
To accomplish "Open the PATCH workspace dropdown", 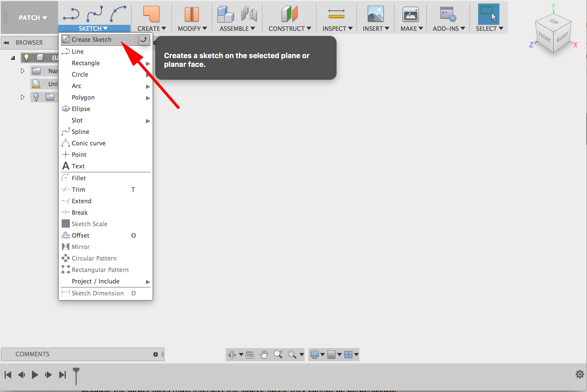I will [33, 18].
